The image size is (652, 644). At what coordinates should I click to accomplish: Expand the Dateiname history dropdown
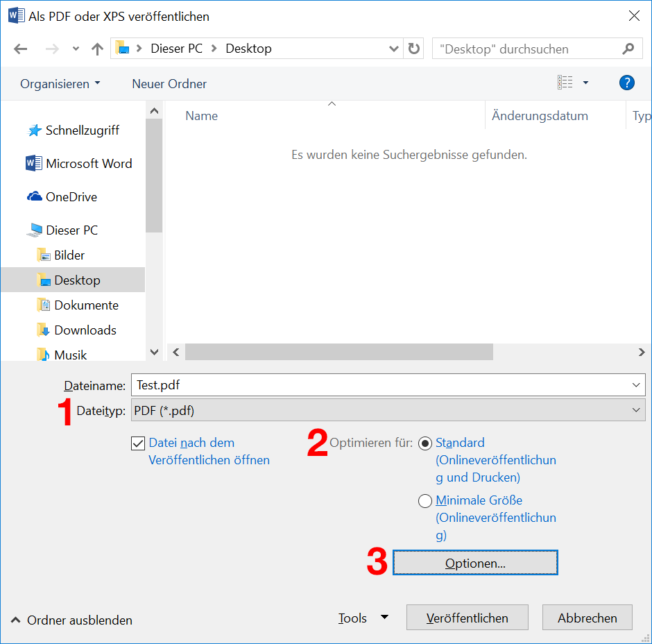point(636,385)
